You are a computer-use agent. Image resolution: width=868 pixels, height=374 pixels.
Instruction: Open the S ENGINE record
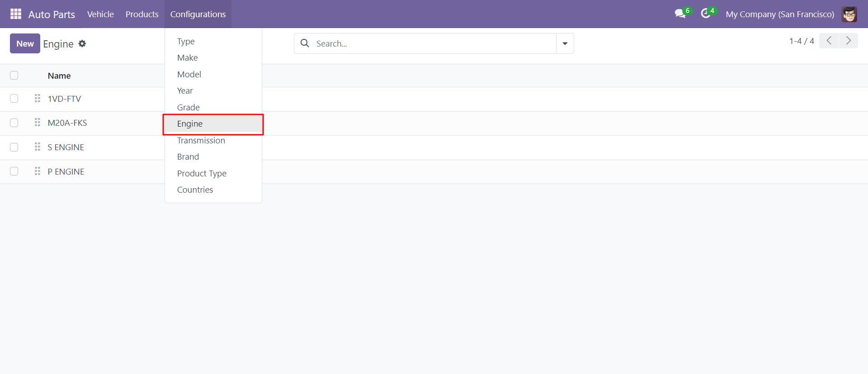(x=66, y=147)
